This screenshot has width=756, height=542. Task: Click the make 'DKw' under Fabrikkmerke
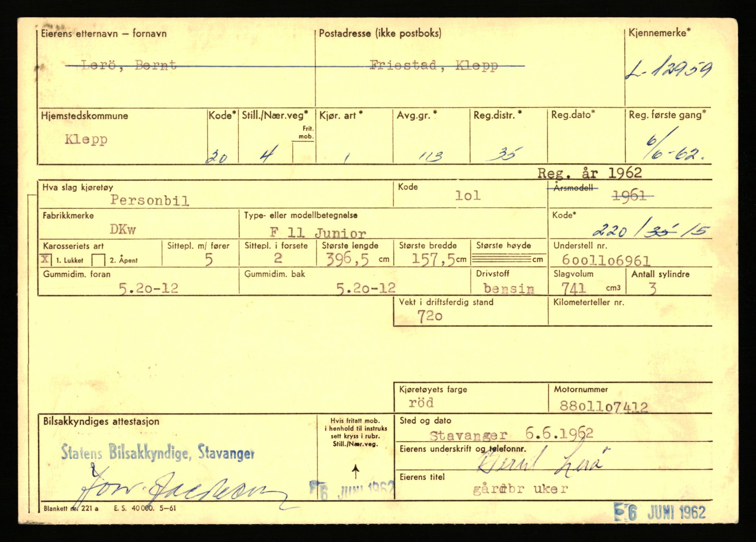[123, 229]
